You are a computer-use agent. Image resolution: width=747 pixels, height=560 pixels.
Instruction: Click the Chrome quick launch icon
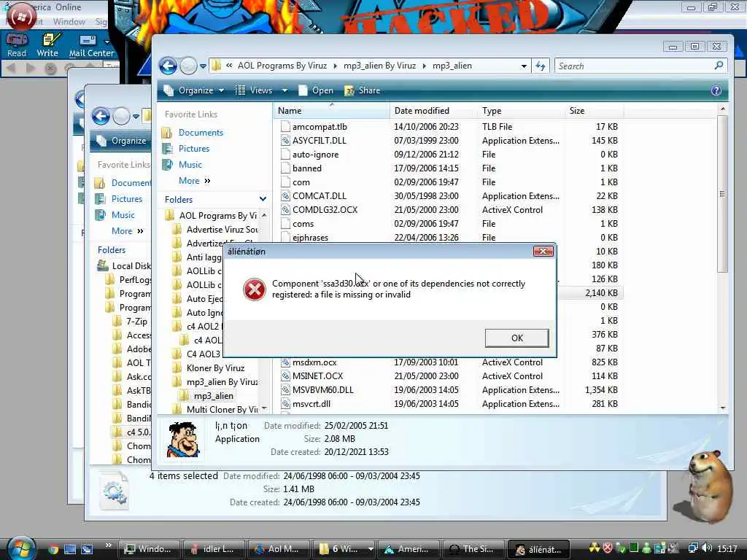pos(53,549)
